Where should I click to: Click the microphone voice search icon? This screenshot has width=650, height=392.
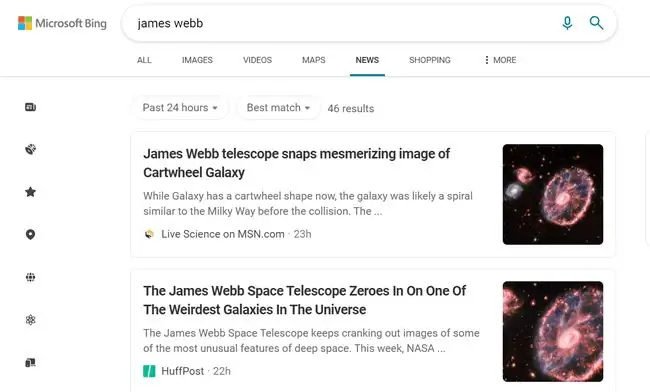coord(567,23)
